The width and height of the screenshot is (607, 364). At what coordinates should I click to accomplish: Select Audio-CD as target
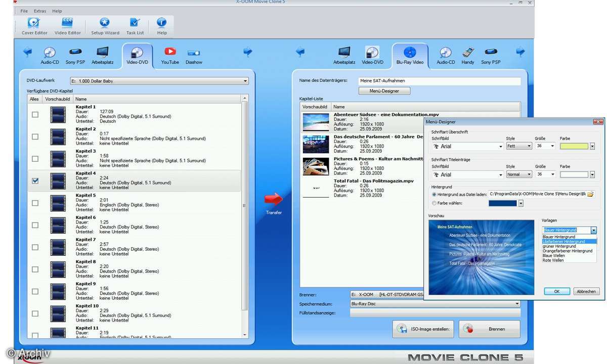(x=446, y=56)
